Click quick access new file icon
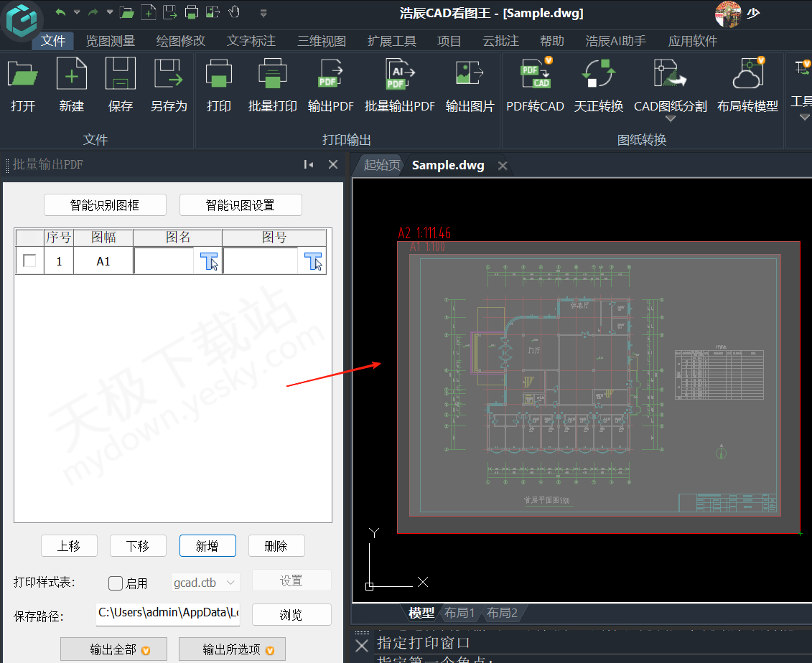The image size is (812, 663). pyautogui.click(x=149, y=12)
